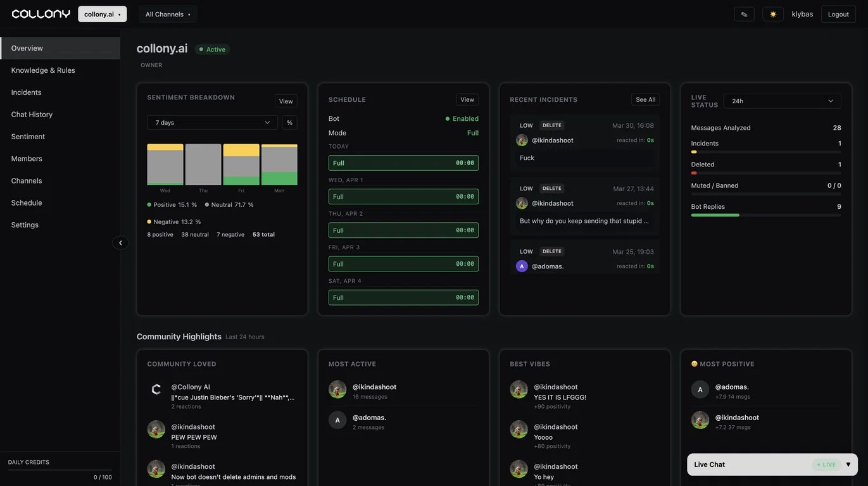Viewport: 868px width, 486px height.
Task: Open the collony.ai server dropdown
Action: pyautogui.click(x=103, y=14)
